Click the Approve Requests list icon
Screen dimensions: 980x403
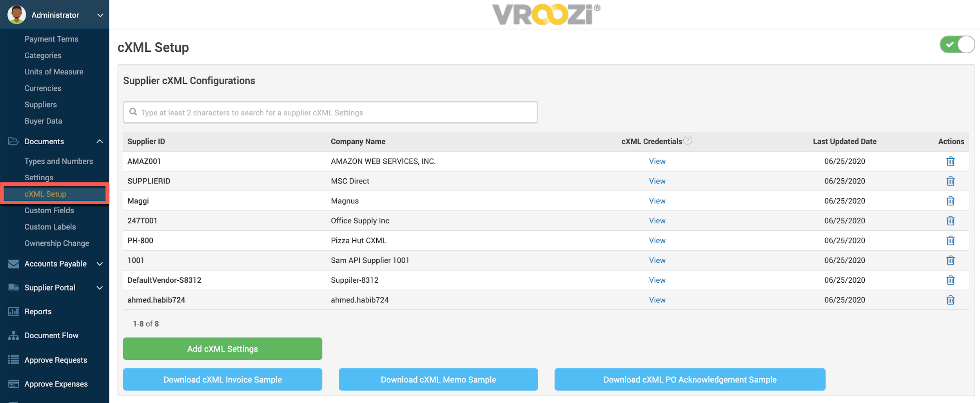click(13, 360)
